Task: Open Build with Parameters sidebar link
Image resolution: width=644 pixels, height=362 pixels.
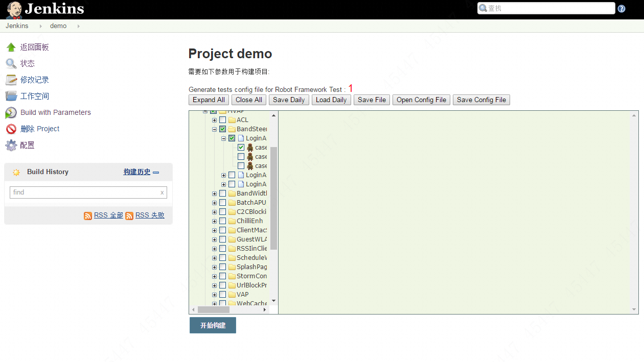Action: tap(56, 113)
